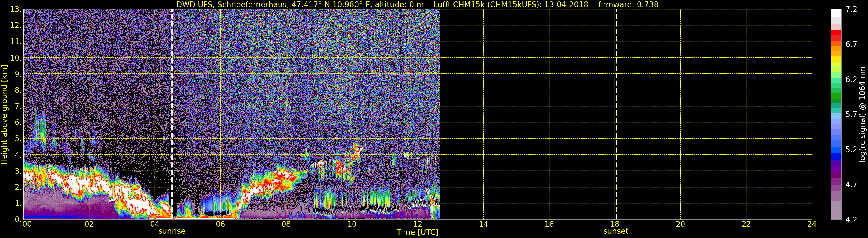Pick the pure yellow band of the colour bar
The image size is (868, 238).
(x=836, y=59)
